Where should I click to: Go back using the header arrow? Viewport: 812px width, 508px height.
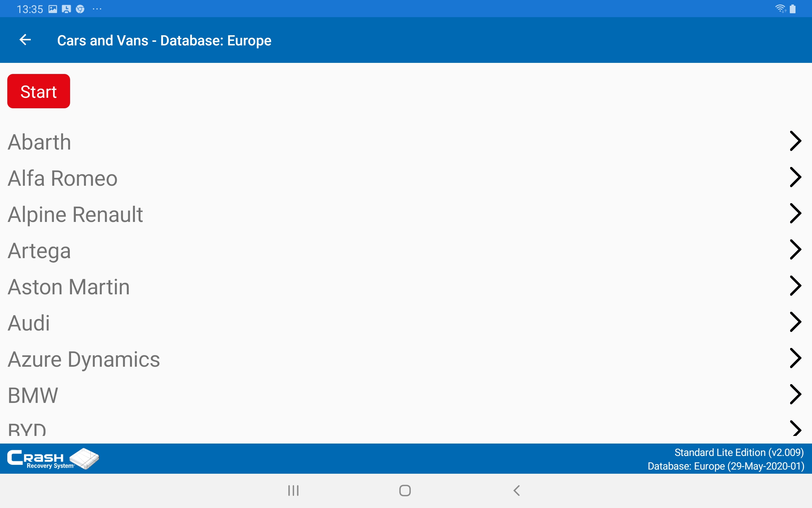pyautogui.click(x=25, y=40)
